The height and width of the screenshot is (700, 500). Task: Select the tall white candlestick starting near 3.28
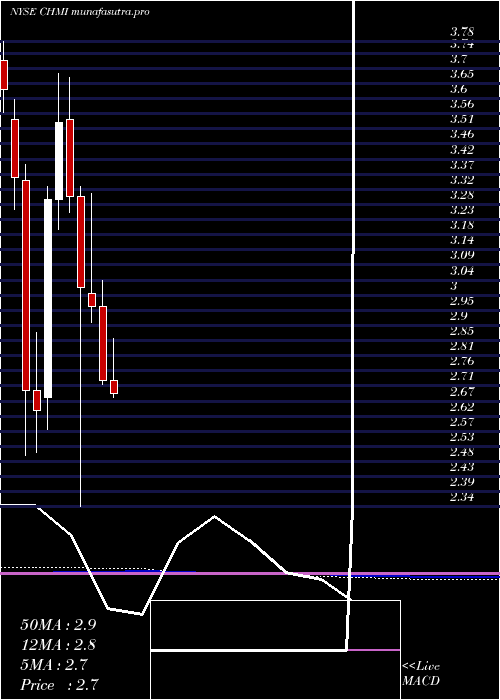coord(48,298)
